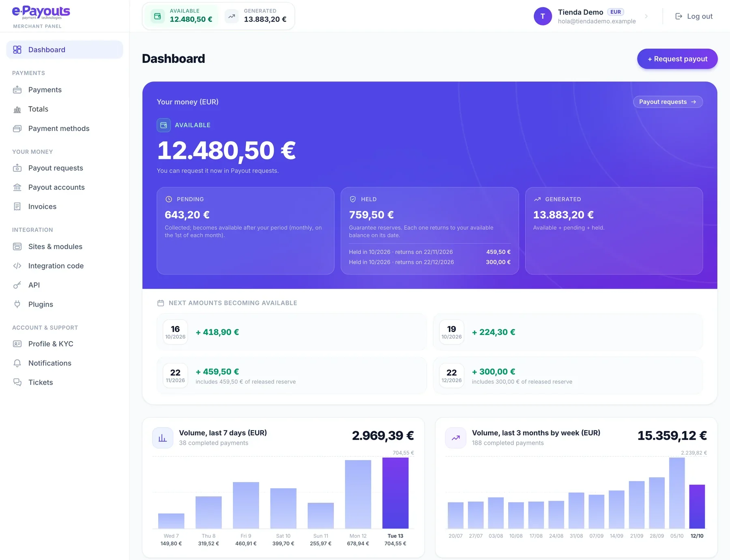
Task: Click the bar chart icon on 7-day volume card
Action: (x=163, y=438)
